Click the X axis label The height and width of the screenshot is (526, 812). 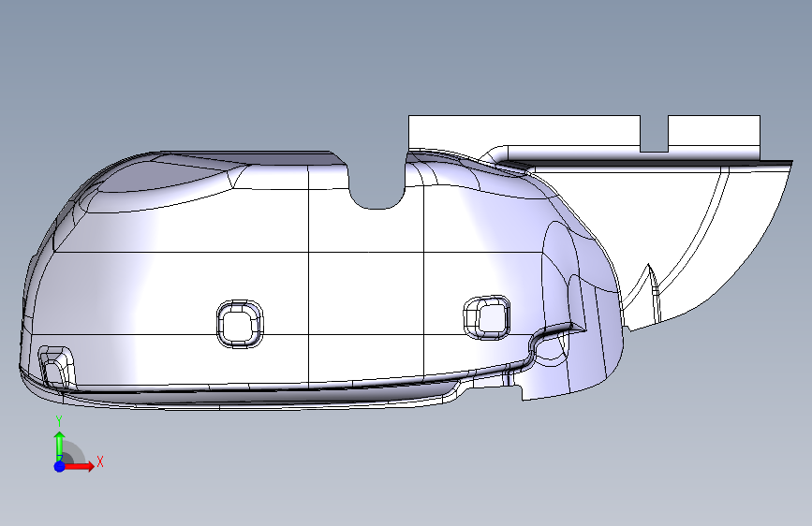tap(100, 461)
